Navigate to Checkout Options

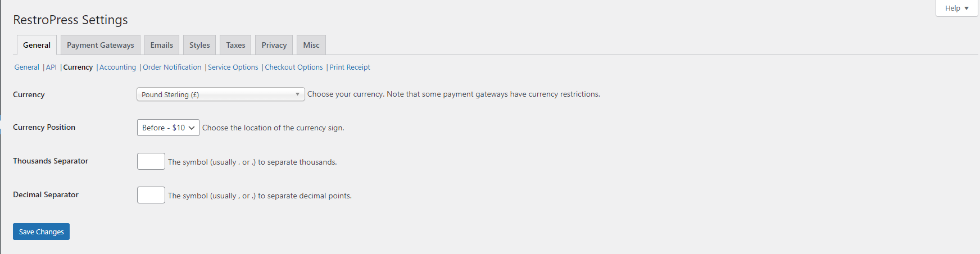294,67
